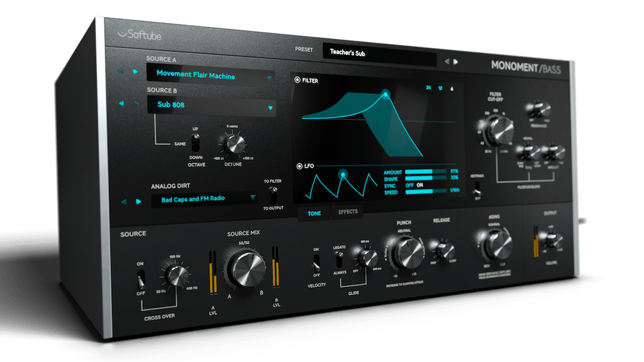This screenshot has height=362, width=644.
Task: Click the Softube logo
Action: click(x=139, y=35)
